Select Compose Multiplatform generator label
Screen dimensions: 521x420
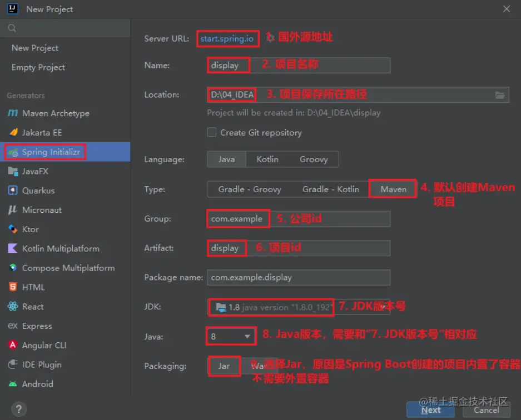(68, 268)
